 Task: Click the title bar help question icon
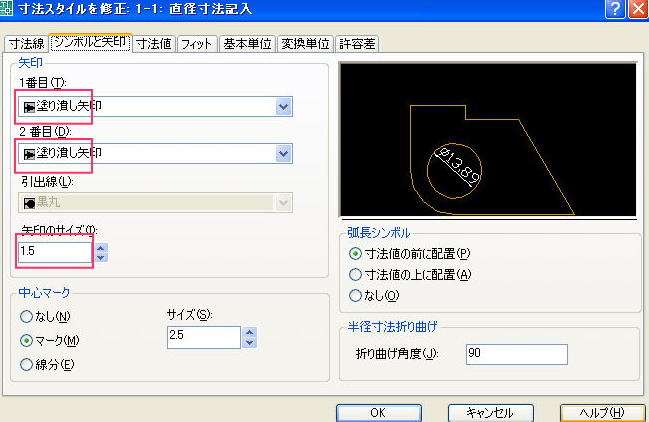tap(615, 9)
